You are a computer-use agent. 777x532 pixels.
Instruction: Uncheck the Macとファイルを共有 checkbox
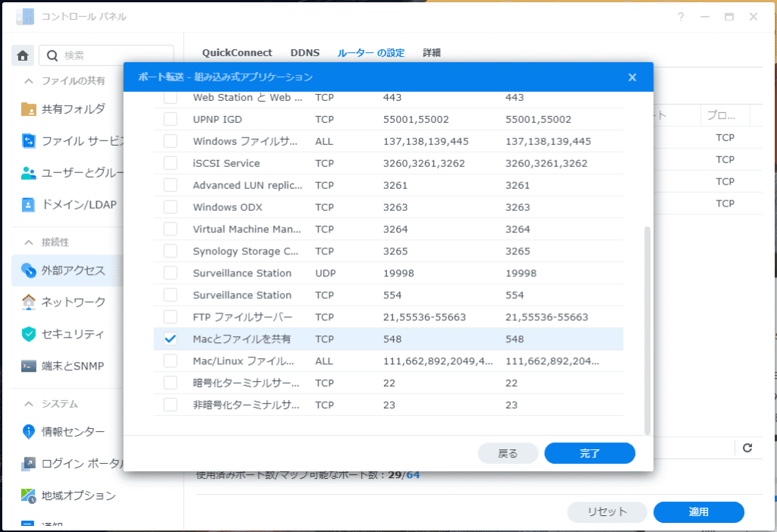coord(171,339)
